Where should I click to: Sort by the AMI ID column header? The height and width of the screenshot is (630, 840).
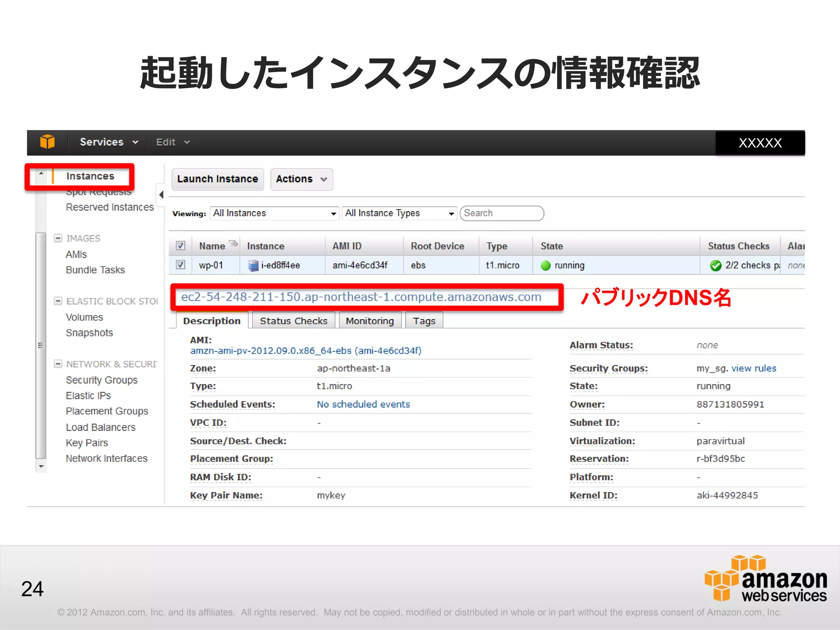347,246
